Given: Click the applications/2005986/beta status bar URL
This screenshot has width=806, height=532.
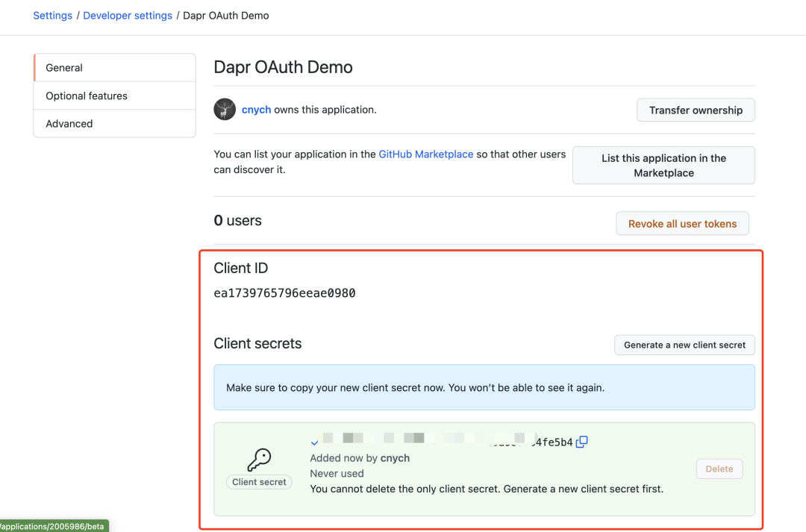Looking at the screenshot, I should [54, 526].
